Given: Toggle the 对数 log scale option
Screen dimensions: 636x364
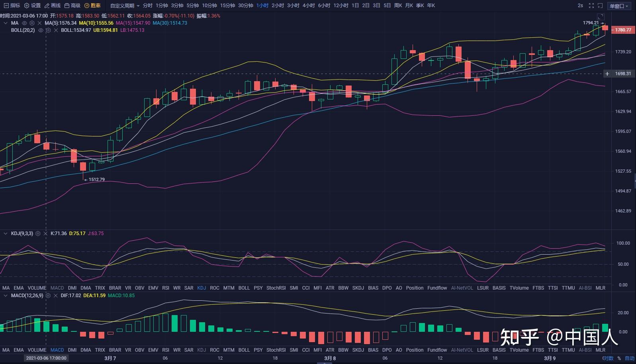Looking at the screenshot, I should tap(608, 358).
